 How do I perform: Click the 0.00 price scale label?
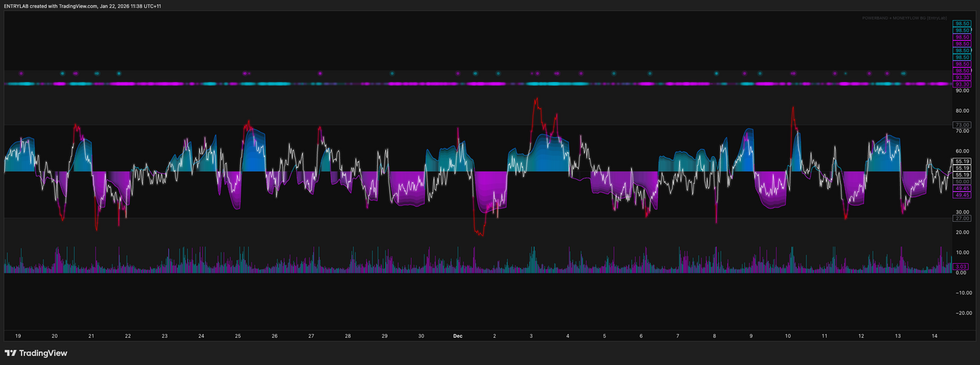tap(961, 273)
